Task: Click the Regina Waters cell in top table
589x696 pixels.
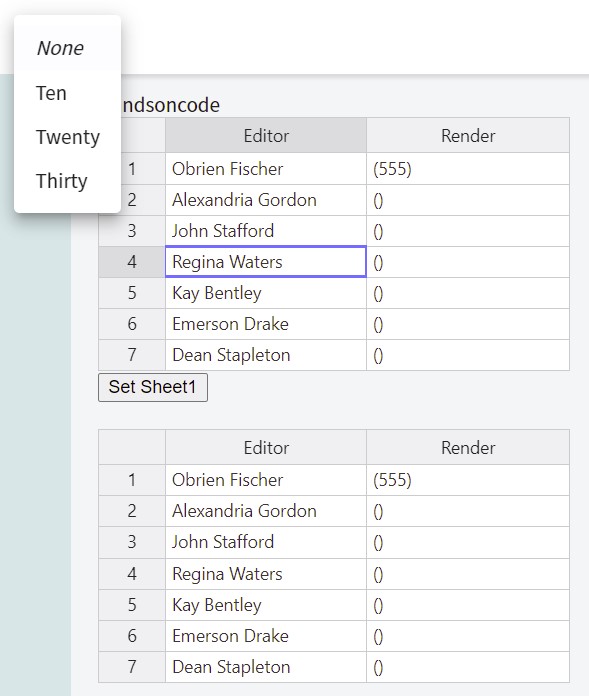Action: click(x=266, y=262)
